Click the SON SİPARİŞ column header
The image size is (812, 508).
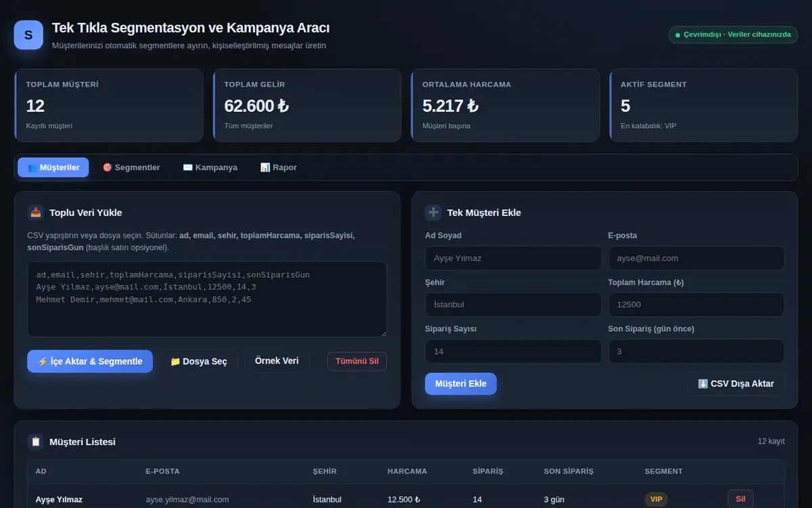pos(568,471)
